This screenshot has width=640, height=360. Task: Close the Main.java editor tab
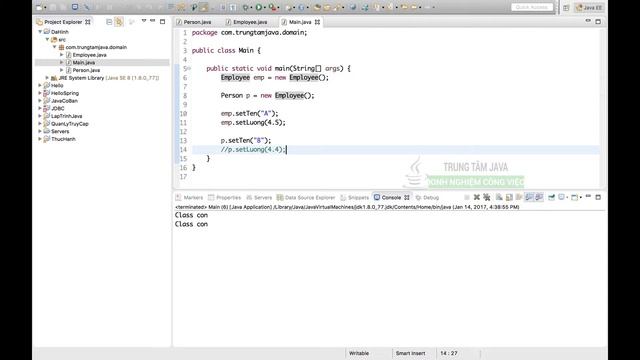coord(317,22)
